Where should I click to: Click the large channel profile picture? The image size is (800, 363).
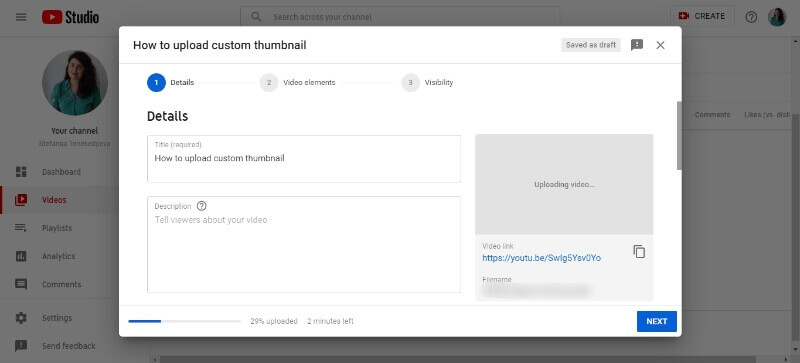pyautogui.click(x=75, y=83)
